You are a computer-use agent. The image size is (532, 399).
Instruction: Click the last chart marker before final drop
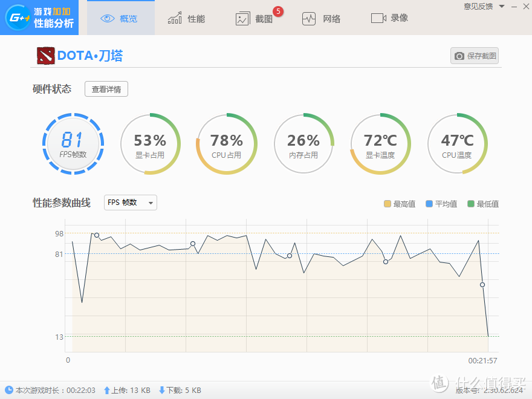[482, 285]
